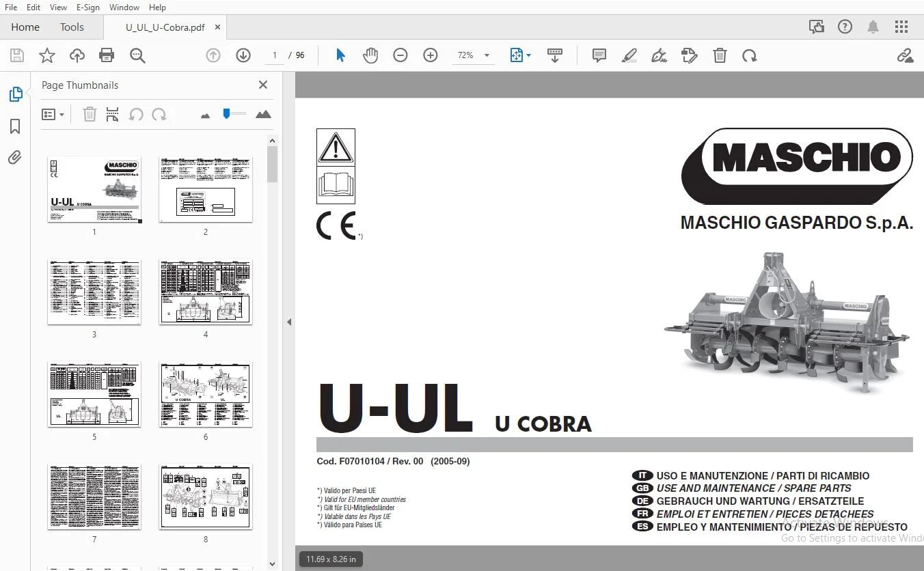Open the thumbnails options dropdown menu

coord(53,114)
